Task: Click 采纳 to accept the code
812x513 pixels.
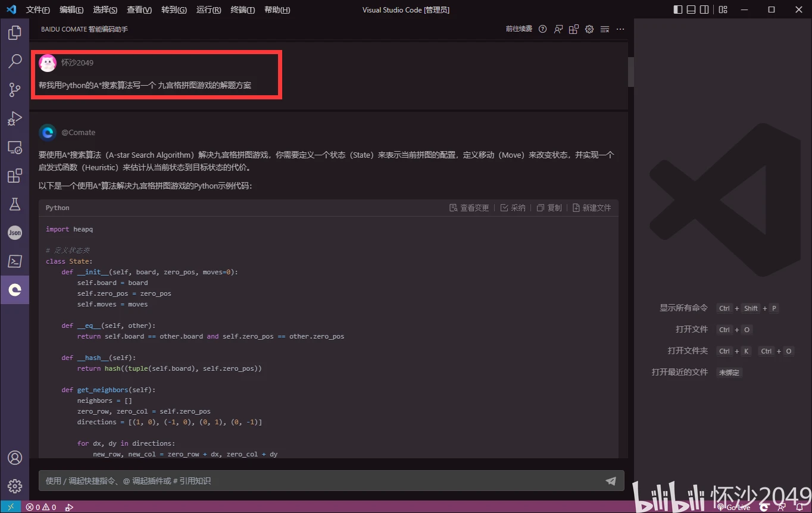Action: 513,208
